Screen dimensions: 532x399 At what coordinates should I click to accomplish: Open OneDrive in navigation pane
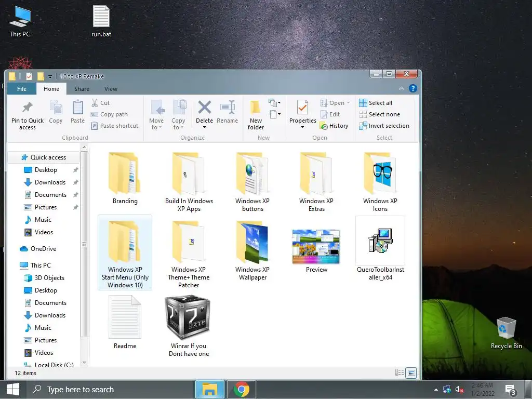point(44,249)
